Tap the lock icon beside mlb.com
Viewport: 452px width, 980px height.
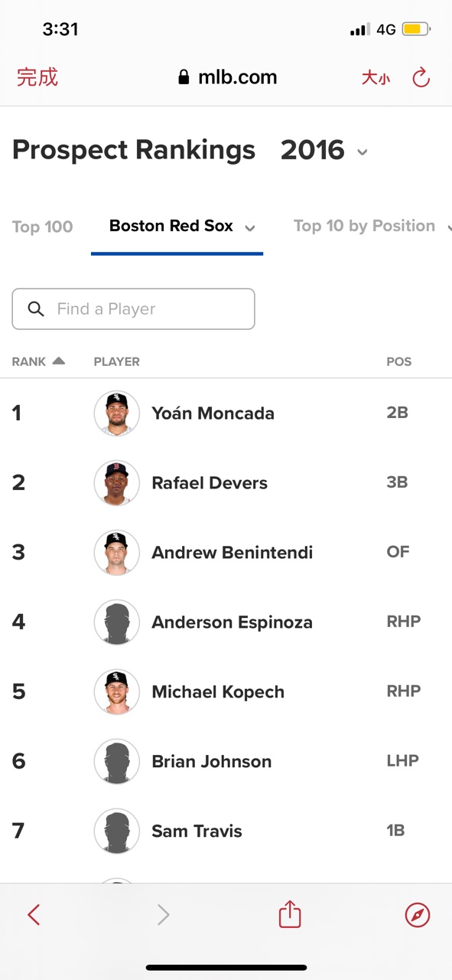184,77
